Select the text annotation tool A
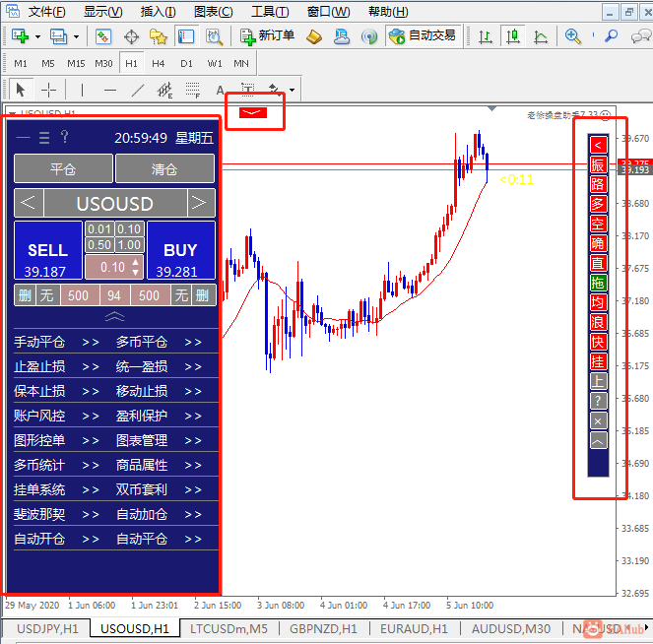653x644 pixels. (x=220, y=90)
